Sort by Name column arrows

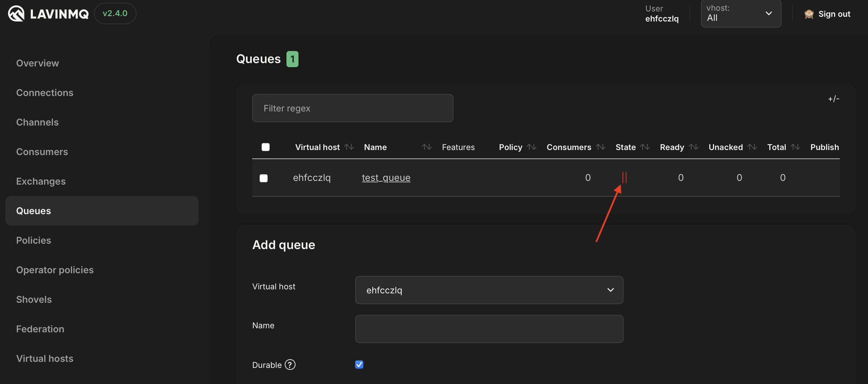coord(427,147)
